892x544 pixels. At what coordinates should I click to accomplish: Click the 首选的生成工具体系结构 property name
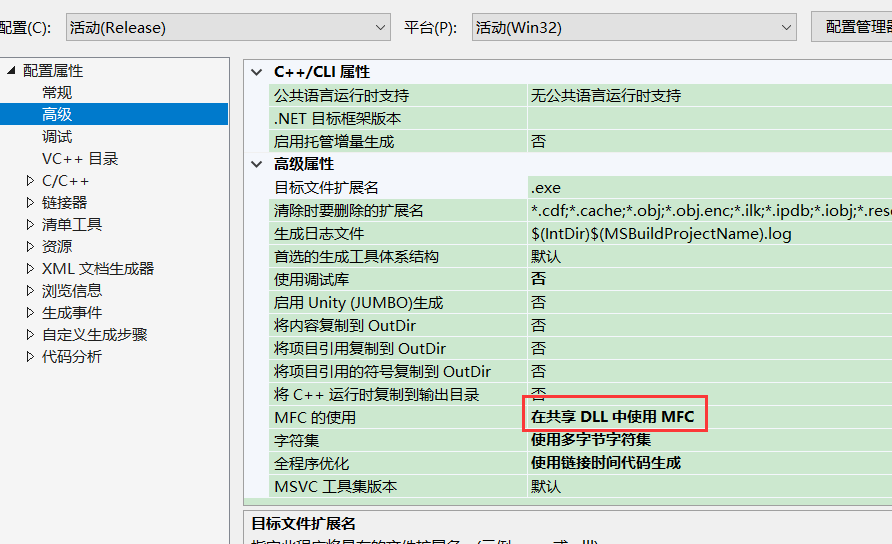point(356,257)
